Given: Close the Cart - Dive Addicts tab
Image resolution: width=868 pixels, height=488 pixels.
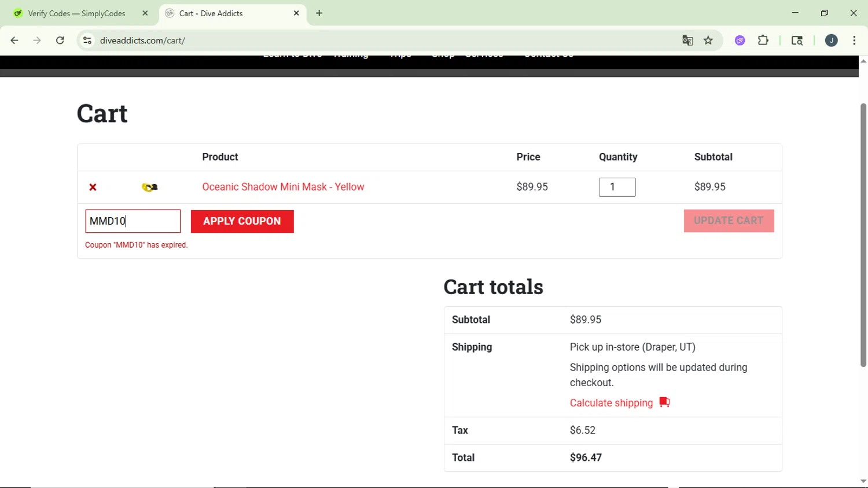Looking at the screenshot, I should coord(297,13).
